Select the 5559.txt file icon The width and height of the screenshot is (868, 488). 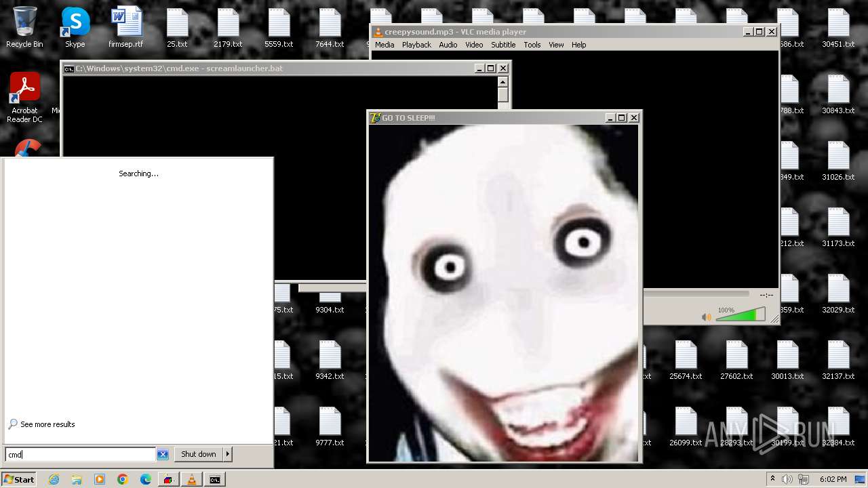pyautogui.click(x=279, y=28)
